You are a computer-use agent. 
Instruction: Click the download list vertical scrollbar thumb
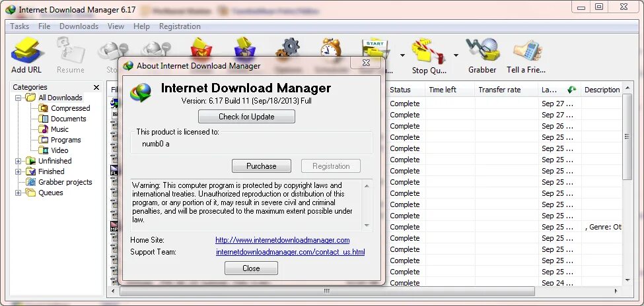coord(627,137)
